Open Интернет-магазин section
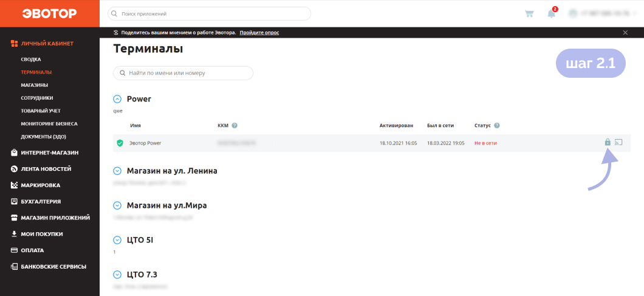 pos(50,153)
